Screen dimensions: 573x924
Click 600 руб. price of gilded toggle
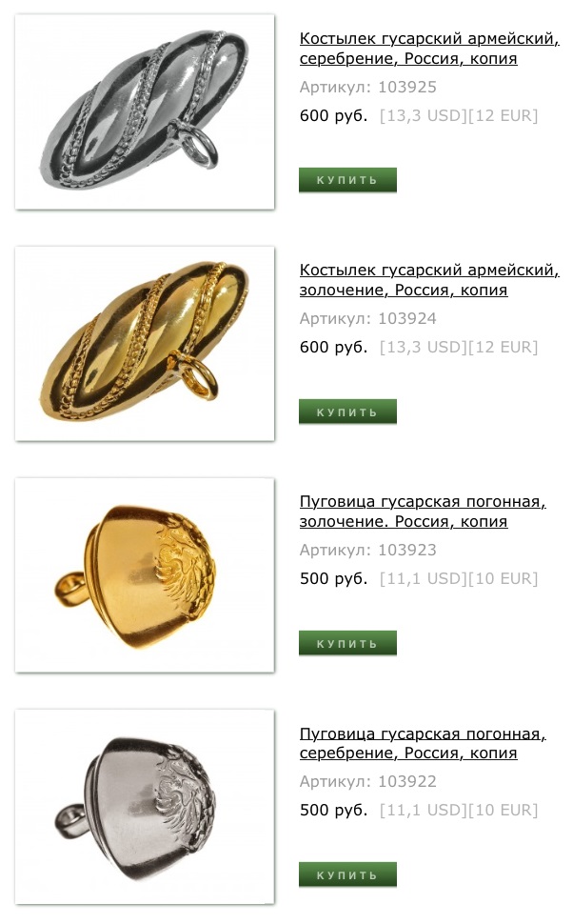(x=333, y=347)
